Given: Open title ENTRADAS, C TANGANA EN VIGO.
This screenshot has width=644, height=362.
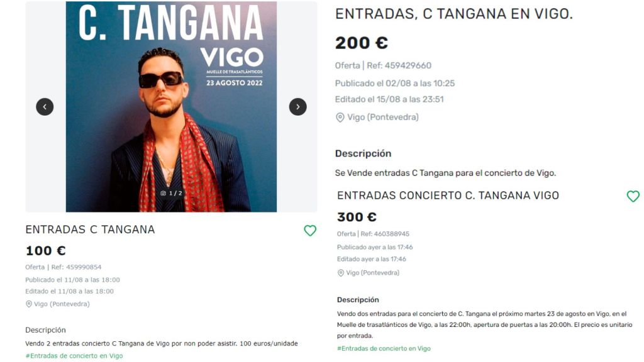Looking at the screenshot, I should (454, 14).
